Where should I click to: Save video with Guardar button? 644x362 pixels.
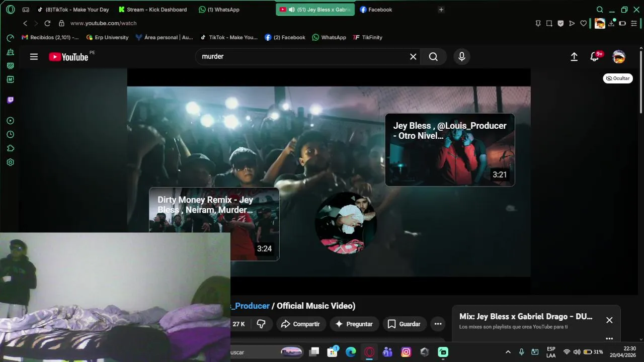click(405, 324)
